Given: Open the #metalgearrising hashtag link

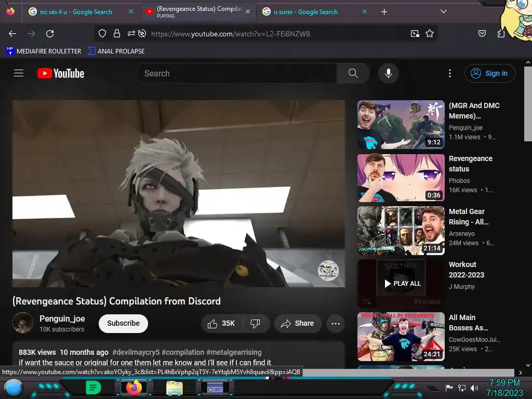Looking at the screenshot, I should (234, 352).
